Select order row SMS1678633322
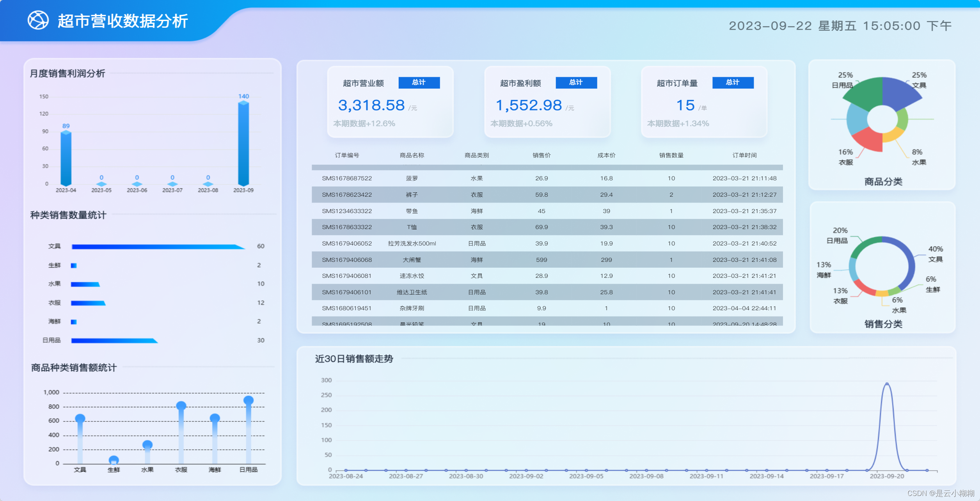The width and height of the screenshot is (980, 501). coord(547,227)
